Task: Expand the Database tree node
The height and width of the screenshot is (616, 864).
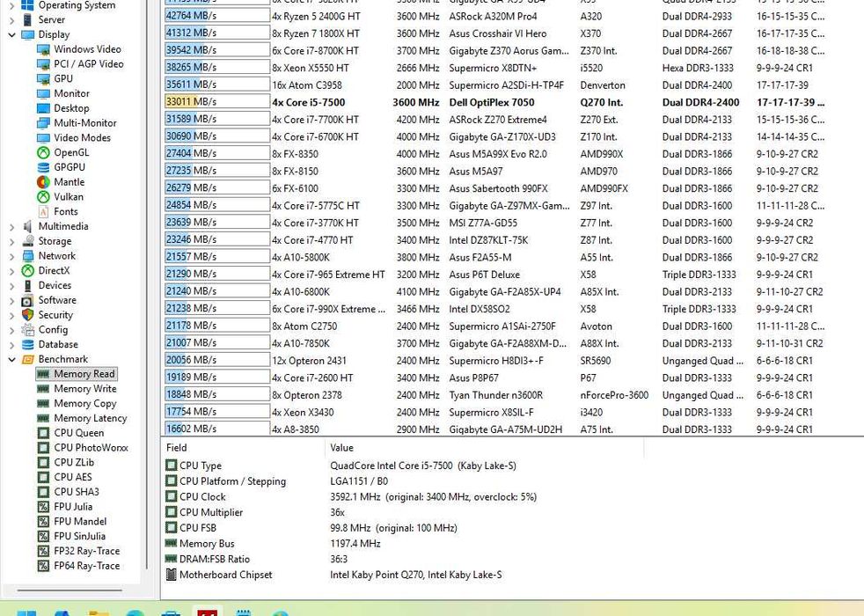Action: click(11, 345)
